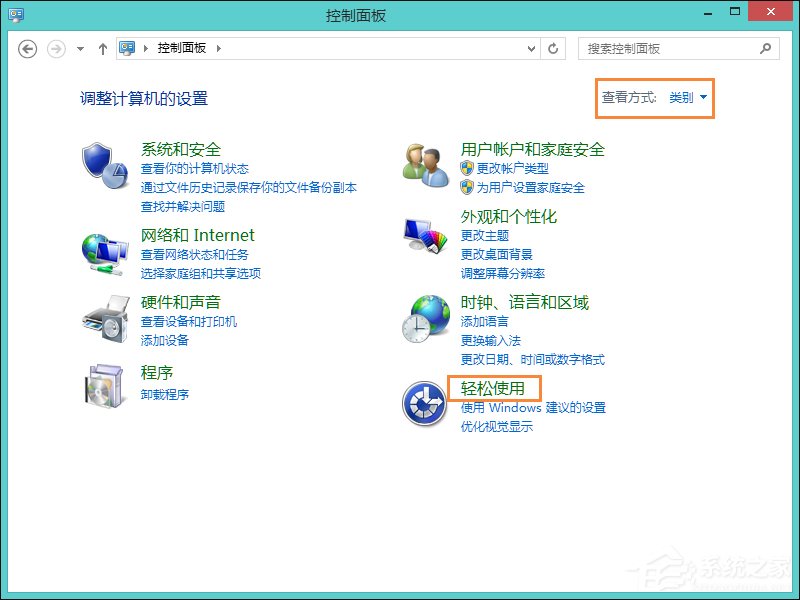The image size is (800, 600).
Task: Open the 时钟、语言和区域 clock icon
Action: [x=424, y=320]
